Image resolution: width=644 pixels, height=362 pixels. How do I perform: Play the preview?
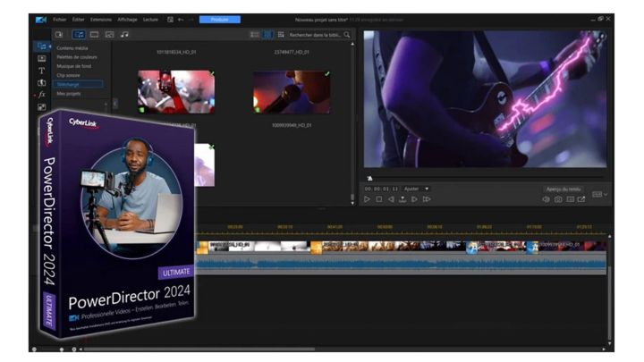click(x=367, y=199)
